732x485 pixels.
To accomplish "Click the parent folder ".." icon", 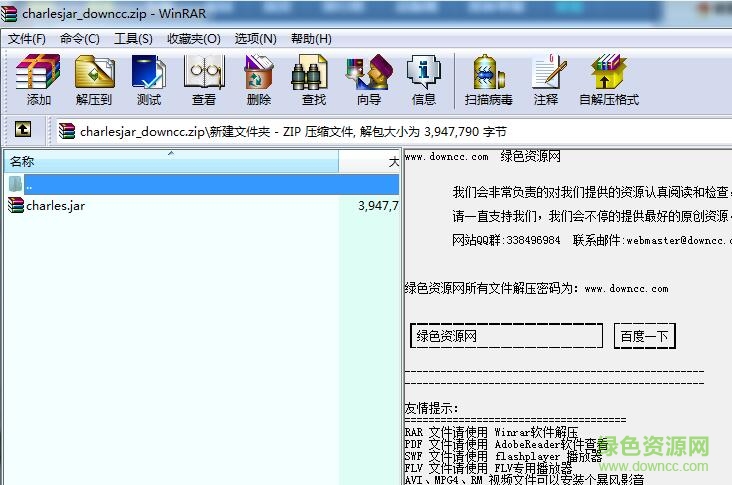I will (x=15, y=184).
